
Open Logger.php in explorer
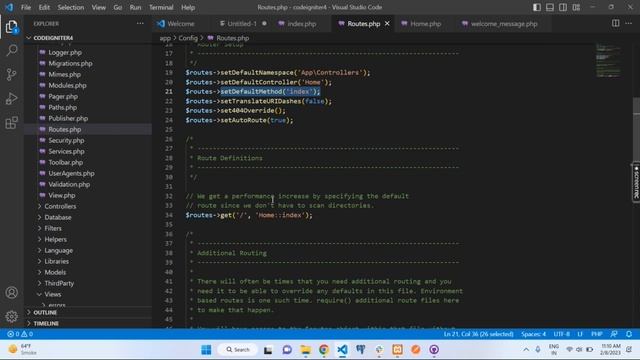[65, 53]
